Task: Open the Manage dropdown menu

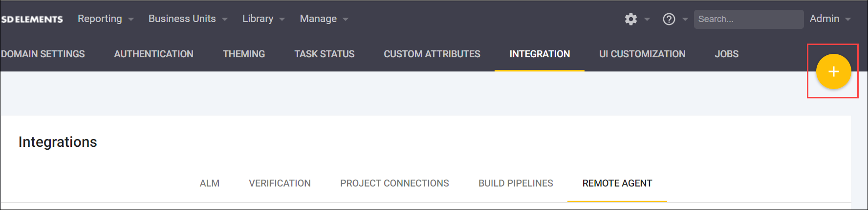Action: [324, 19]
